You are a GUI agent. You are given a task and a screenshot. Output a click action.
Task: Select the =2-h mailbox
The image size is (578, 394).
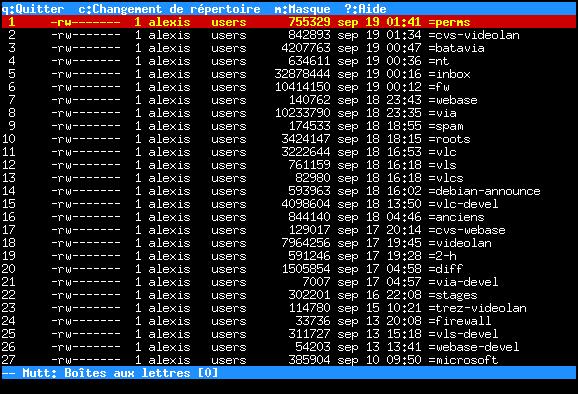point(289,256)
